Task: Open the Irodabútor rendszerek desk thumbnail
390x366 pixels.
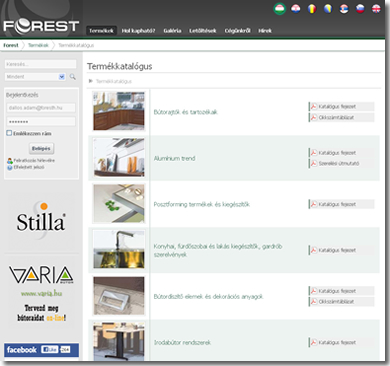Action: coord(119,341)
